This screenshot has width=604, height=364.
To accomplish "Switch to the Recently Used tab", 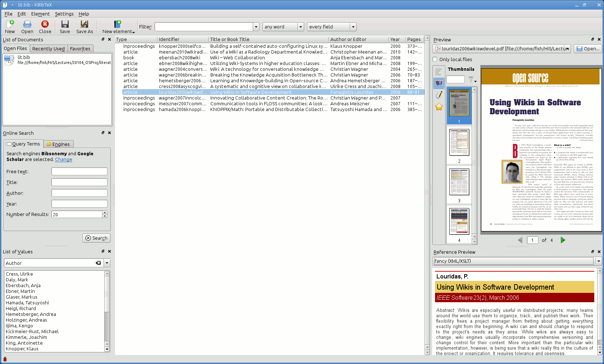I will (x=49, y=49).
